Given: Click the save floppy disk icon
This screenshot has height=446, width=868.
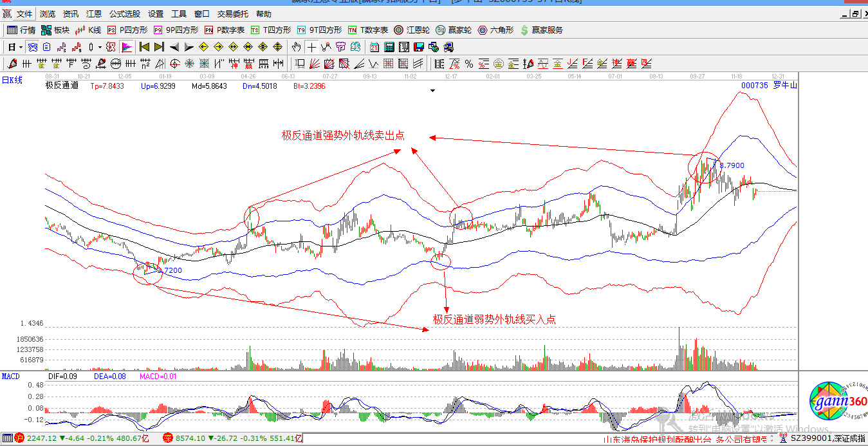Looking at the screenshot, I should tap(418, 47).
